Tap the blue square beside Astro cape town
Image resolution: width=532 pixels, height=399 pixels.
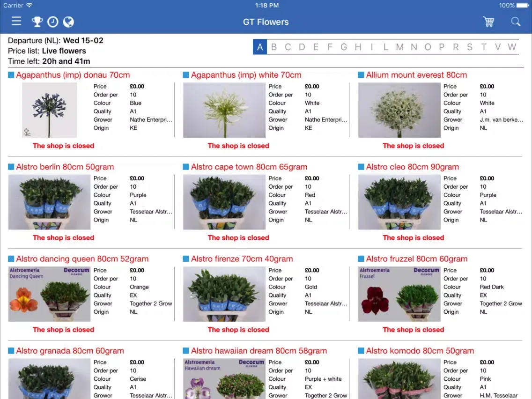coord(186,167)
